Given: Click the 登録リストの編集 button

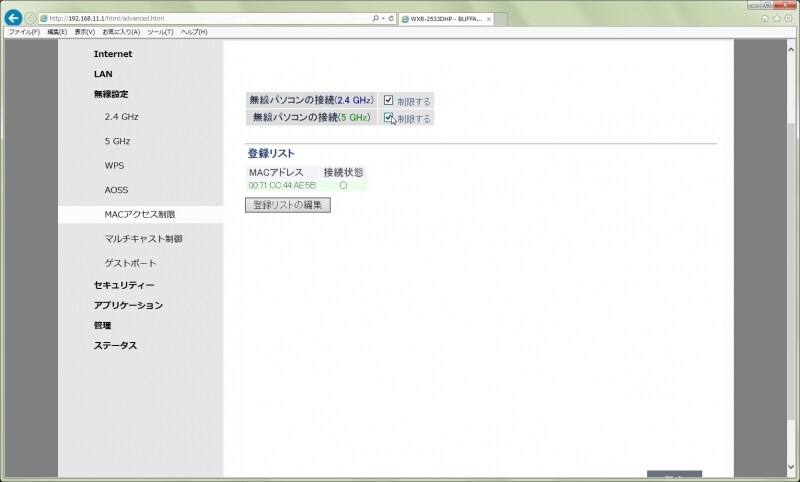Looking at the screenshot, I should tap(287, 205).
